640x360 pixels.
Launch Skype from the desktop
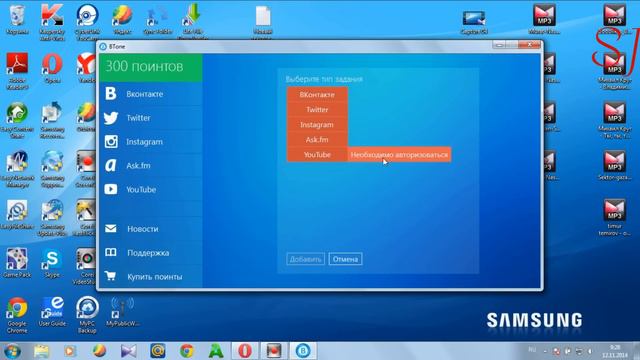point(52,263)
